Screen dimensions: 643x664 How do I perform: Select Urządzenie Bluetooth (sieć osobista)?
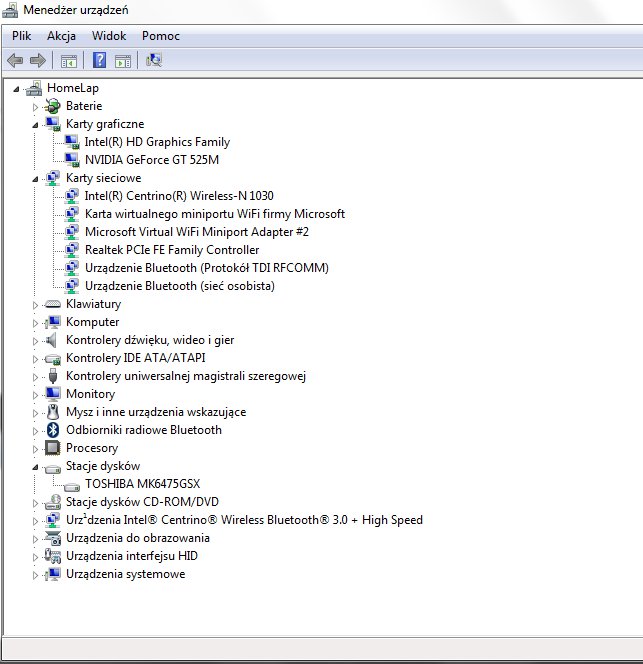(x=180, y=286)
